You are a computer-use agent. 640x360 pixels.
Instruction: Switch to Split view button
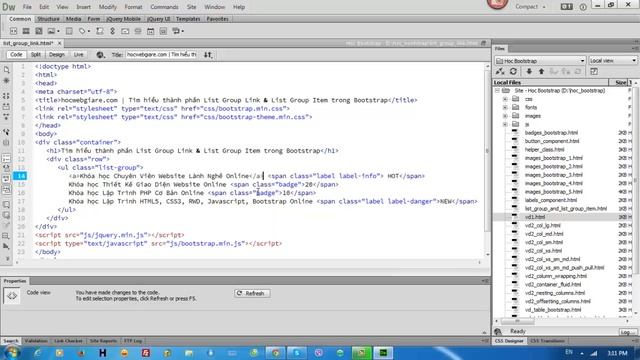[36, 55]
